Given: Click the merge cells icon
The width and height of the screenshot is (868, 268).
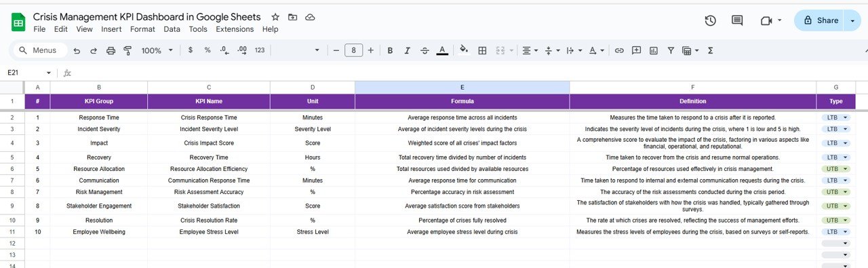Looking at the screenshot, I should [x=500, y=50].
